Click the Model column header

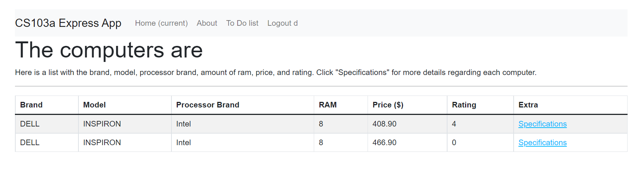click(95, 105)
